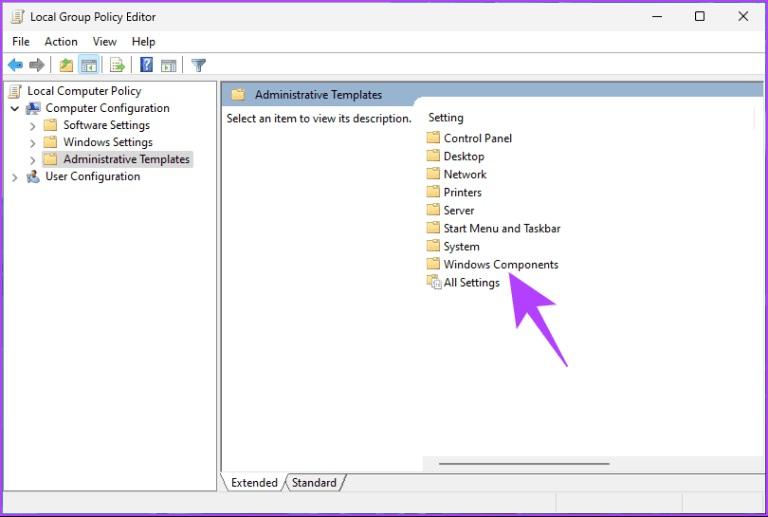Click the horizontal scrollbar in settings list
This screenshot has height=517, width=768.
[524, 463]
